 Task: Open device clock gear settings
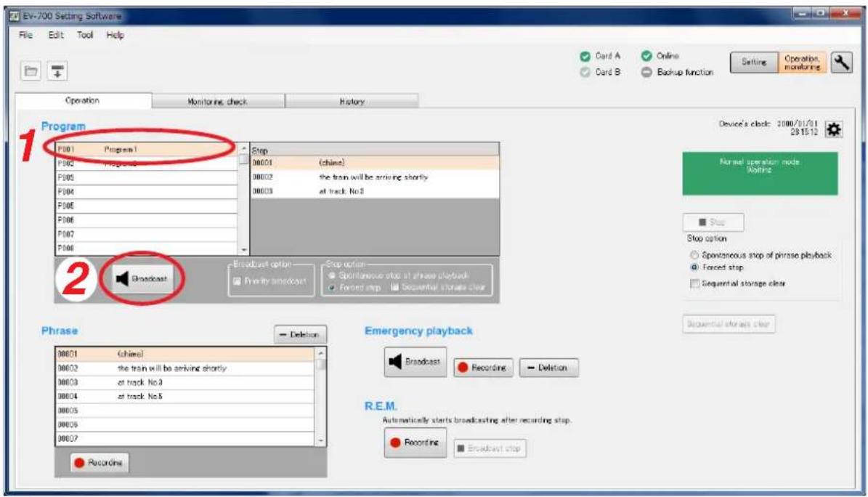[x=834, y=129]
